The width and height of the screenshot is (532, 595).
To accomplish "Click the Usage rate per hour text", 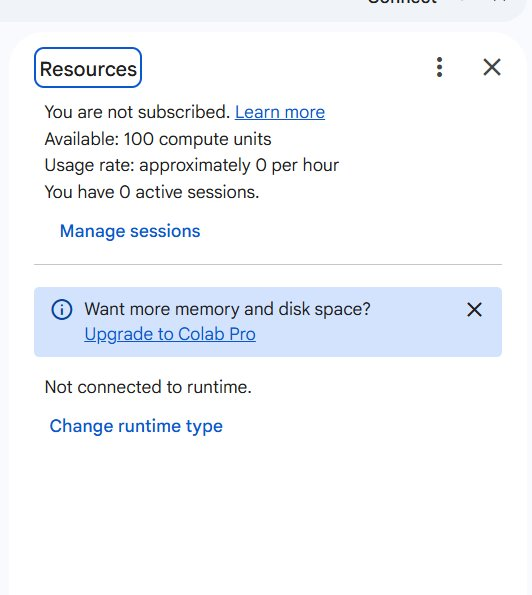I will (192, 166).
